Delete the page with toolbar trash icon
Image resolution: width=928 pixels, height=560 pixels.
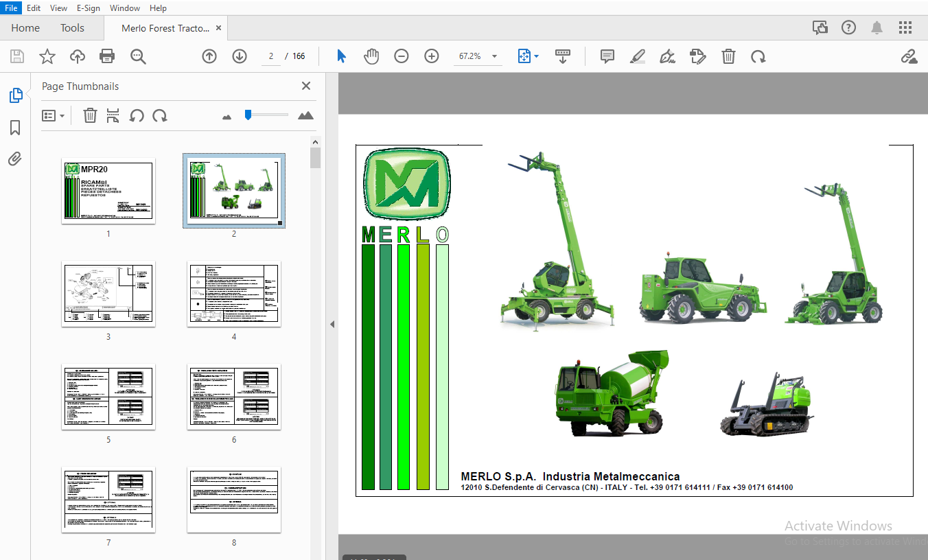[x=728, y=56]
